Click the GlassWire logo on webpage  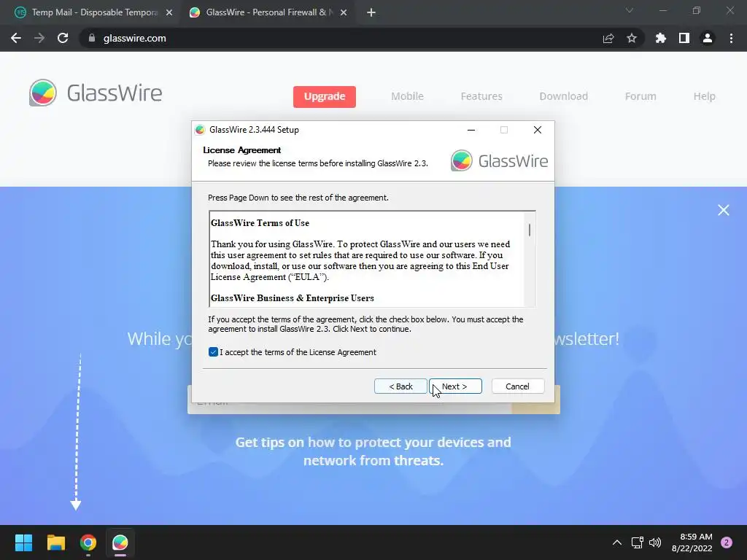[x=96, y=93]
